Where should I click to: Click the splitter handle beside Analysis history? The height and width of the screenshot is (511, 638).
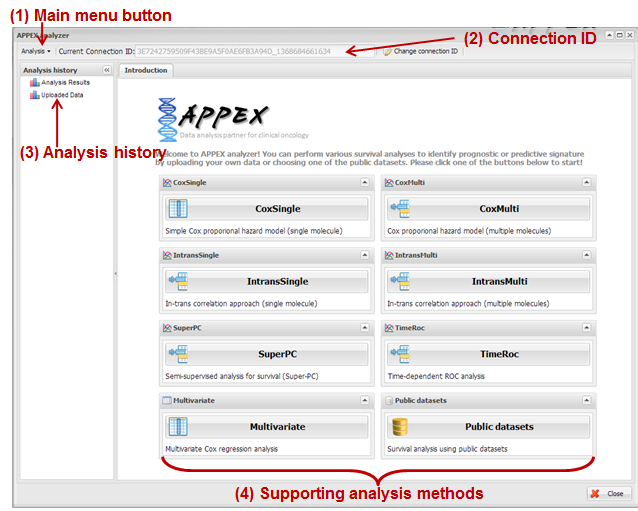point(116,273)
